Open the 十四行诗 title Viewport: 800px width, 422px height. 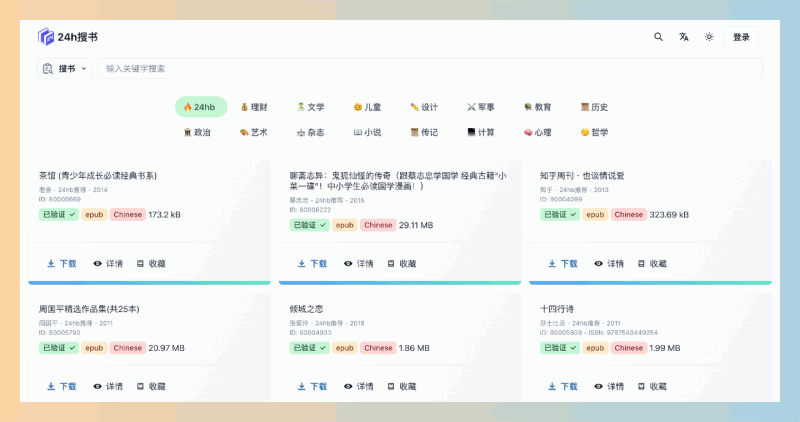[557, 309]
